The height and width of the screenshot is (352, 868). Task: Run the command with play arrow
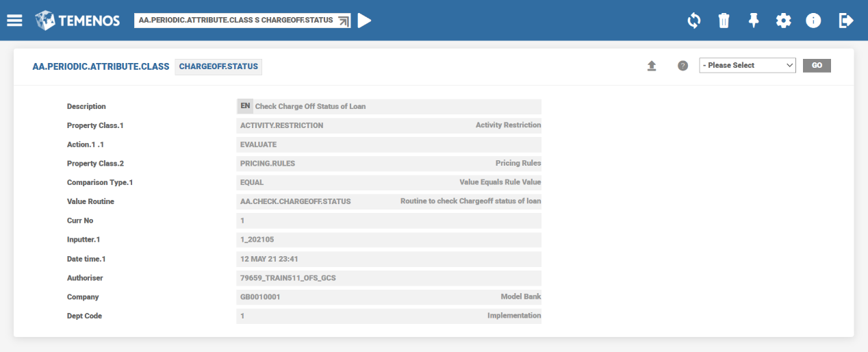[x=365, y=21]
